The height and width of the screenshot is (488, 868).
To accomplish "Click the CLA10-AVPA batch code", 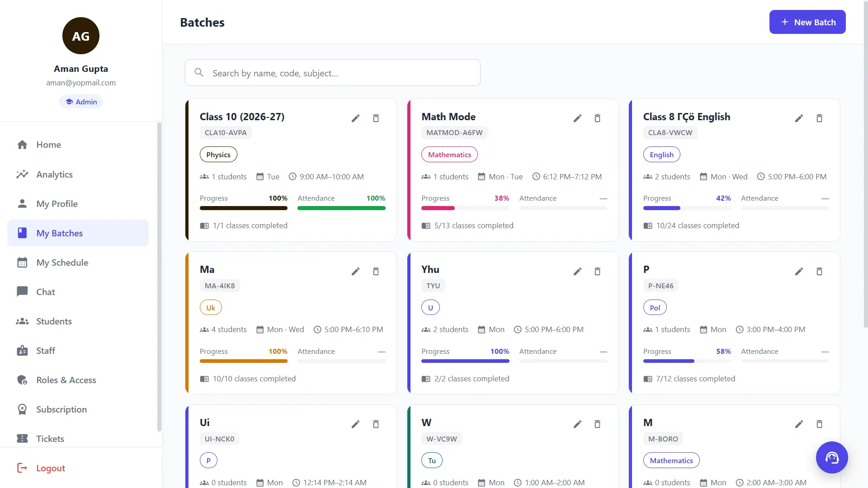I will coord(226,133).
